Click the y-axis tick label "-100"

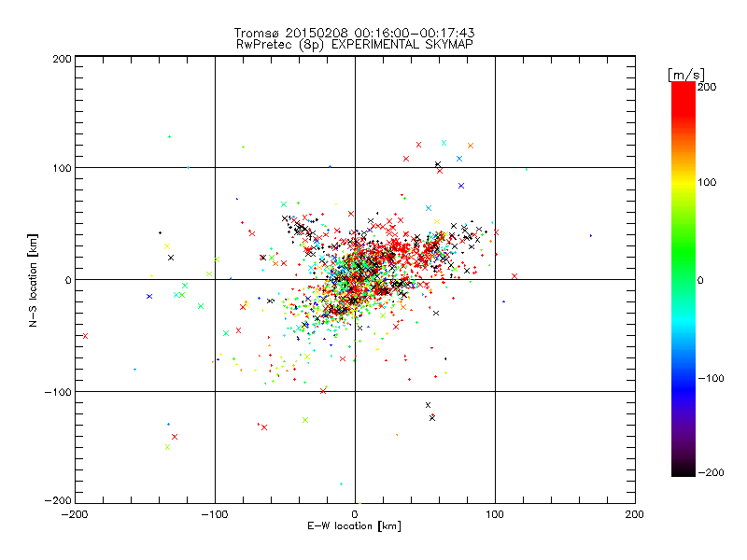(x=58, y=392)
